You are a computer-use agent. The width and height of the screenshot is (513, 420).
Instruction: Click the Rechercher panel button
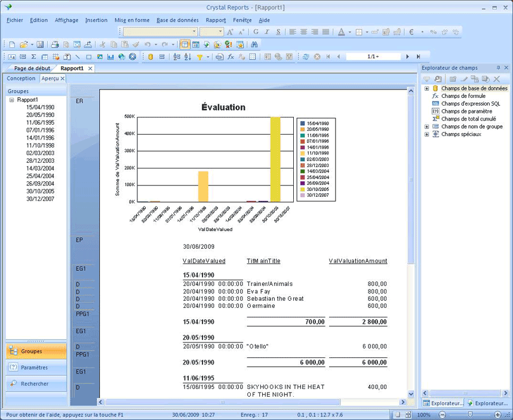35,384
